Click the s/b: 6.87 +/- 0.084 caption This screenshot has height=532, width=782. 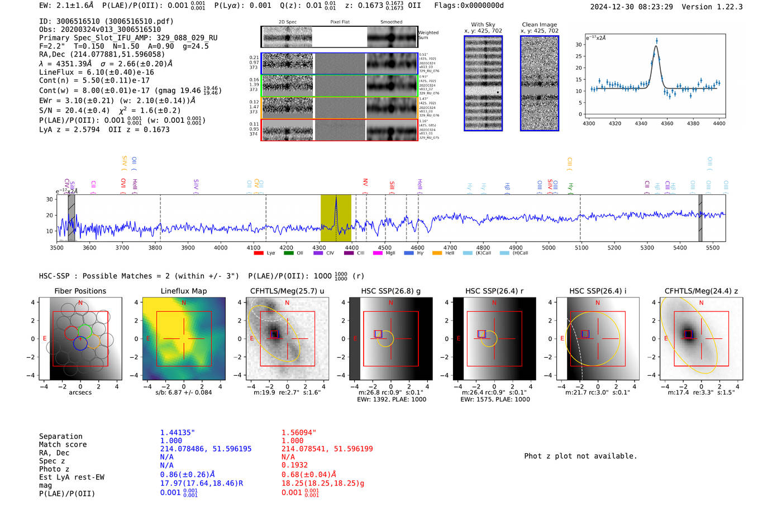[184, 392]
